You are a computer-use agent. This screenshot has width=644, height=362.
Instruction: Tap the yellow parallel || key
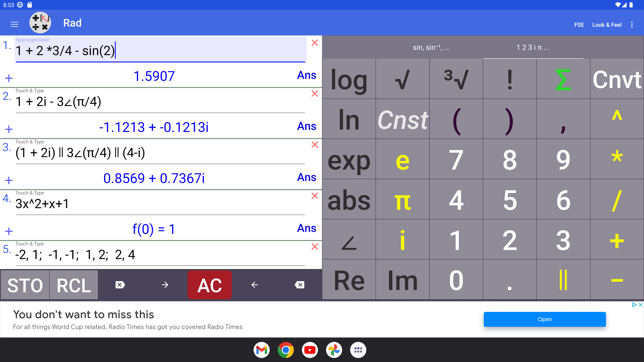pos(563,280)
